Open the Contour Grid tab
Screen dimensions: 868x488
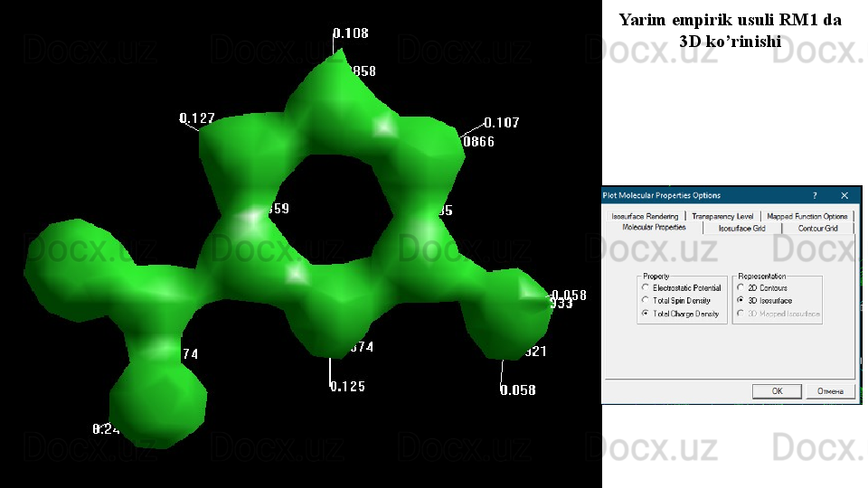(x=817, y=229)
